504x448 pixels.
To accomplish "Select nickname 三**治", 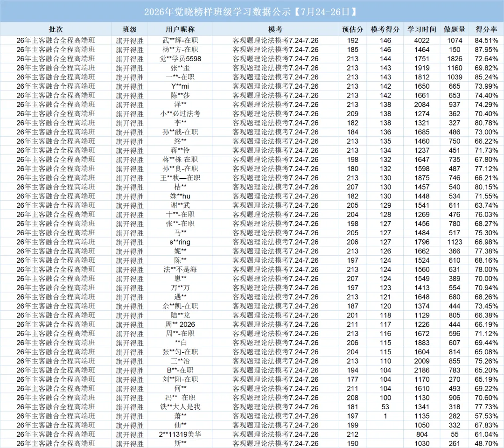I will click(x=180, y=361).
